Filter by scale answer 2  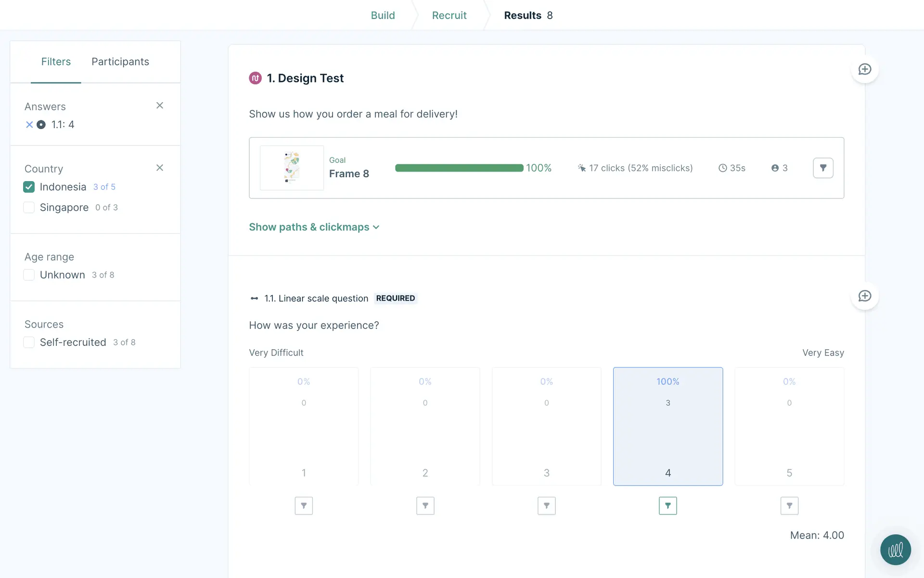(x=425, y=506)
